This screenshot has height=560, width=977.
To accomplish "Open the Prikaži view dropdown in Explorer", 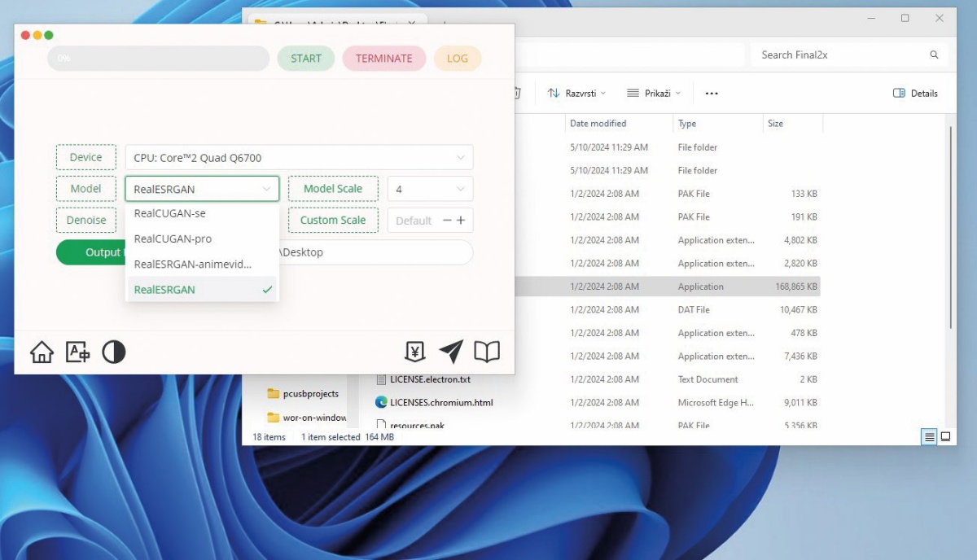I will point(654,94).
